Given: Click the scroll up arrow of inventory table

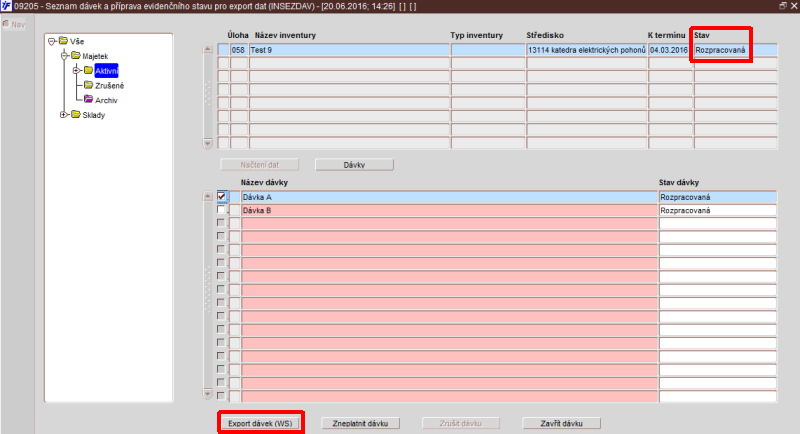Looking at the screenshot, I should (x=208, y=49).
